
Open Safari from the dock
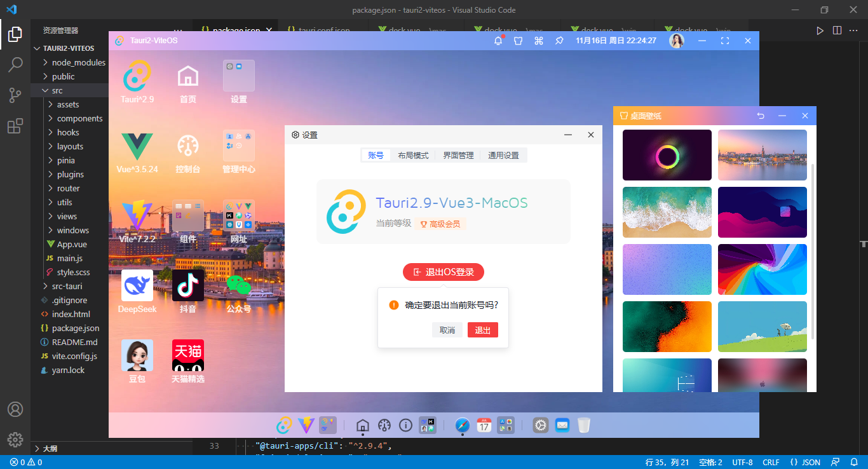[462, 425]
